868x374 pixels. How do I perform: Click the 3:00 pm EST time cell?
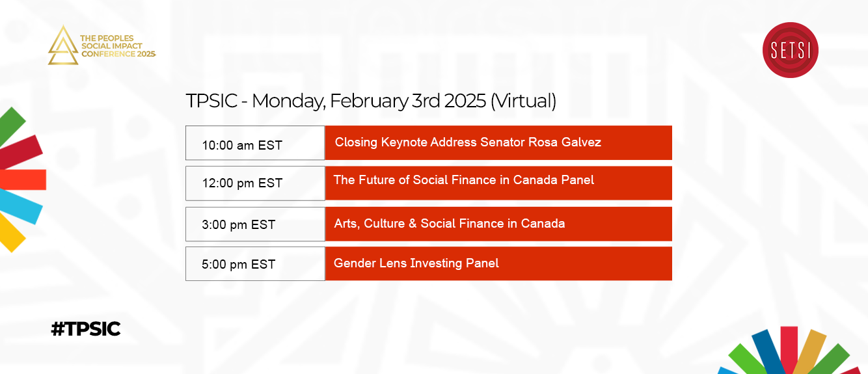click(255, 224)
